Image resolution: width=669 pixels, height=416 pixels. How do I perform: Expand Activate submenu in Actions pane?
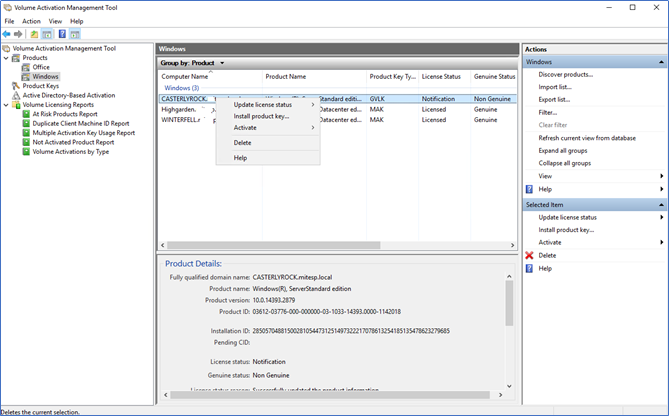pyautogui.click(x=661, y=243)
